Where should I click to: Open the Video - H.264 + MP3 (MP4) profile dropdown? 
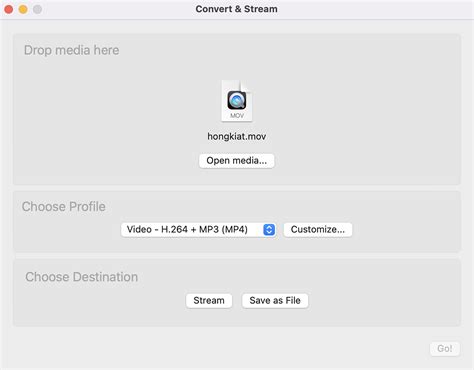pyautogui.click(x=198, y=229)
